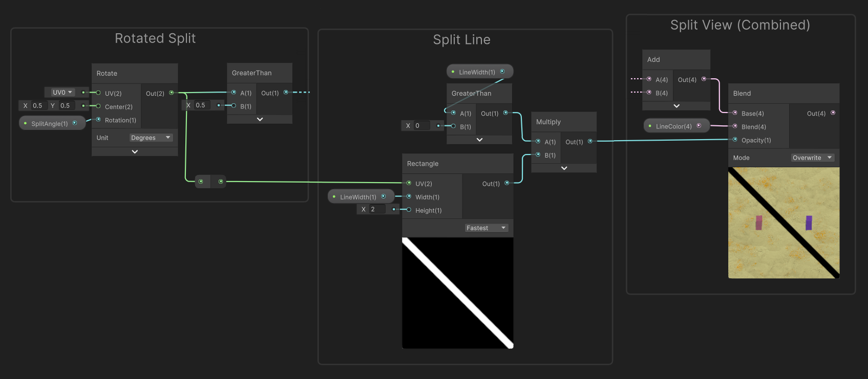This screenshot has width=868, height=379.
Task: Open the Blend Mode Overwrite dropdown
Action: 812,158
